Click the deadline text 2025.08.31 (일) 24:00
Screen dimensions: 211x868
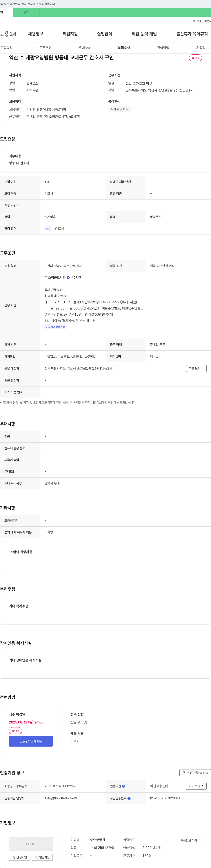coord(26,722)
